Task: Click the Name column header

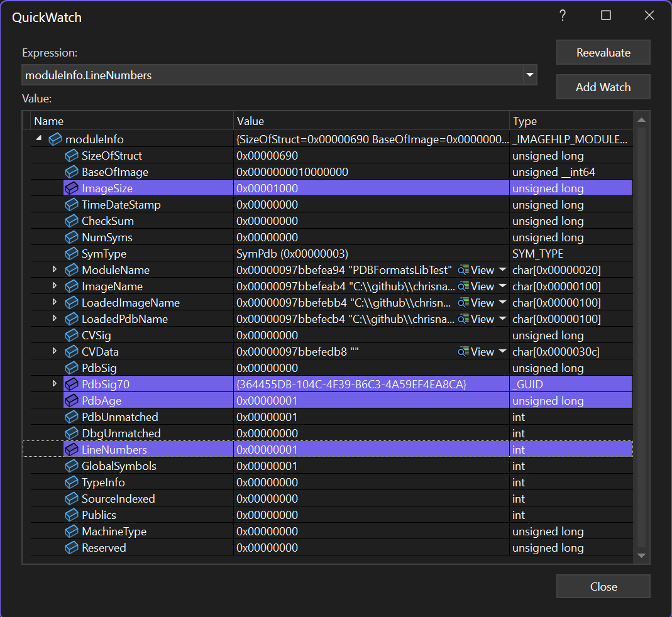Action: pos(132,121)
